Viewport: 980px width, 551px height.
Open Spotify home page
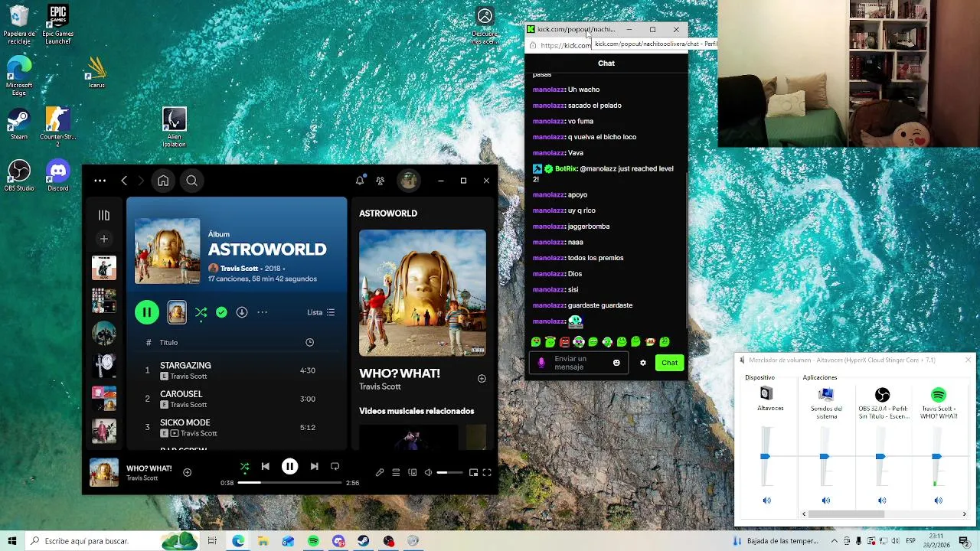pyautogui.click(x=163, y=181)
